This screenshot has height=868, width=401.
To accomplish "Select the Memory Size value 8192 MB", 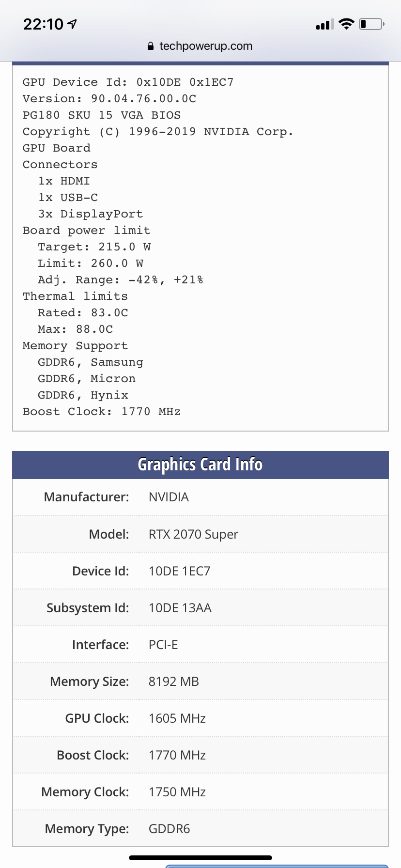I will (173, 681).
